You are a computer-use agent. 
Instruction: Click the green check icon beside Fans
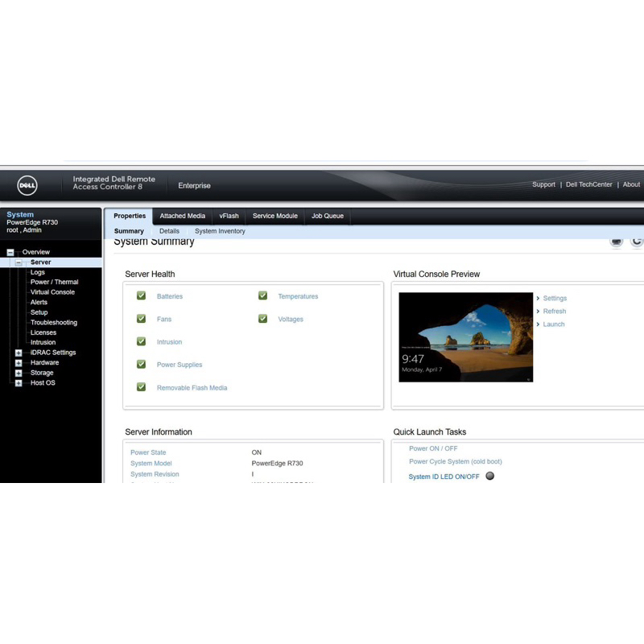[141, 319]
